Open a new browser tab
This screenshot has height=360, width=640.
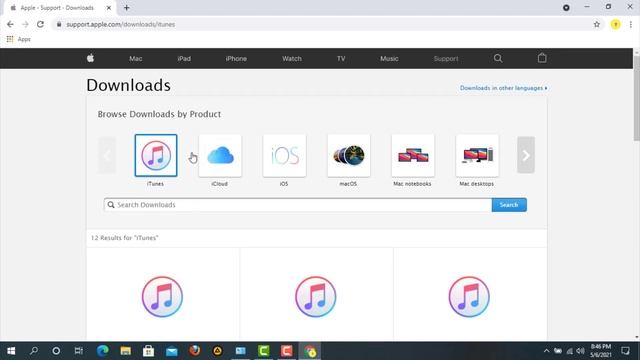(127, 8)
